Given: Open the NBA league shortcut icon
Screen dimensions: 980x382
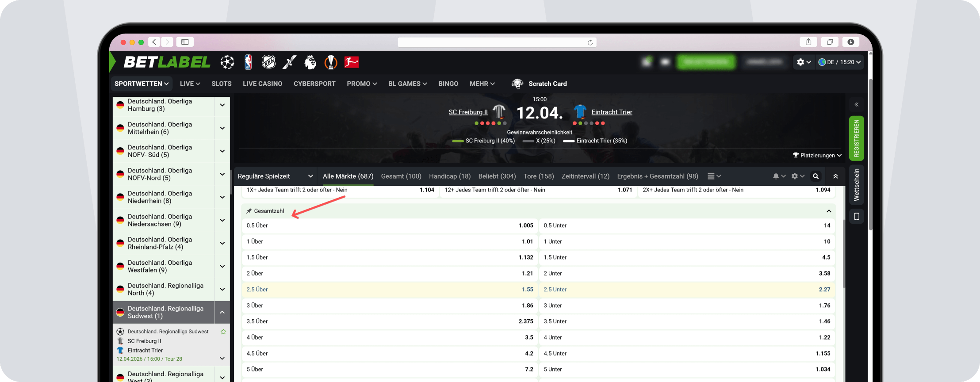Looking at the screenshot, I should [248, 62].
